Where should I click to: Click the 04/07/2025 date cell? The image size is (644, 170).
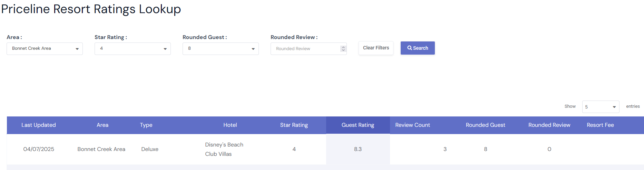[x=39, y=149]
